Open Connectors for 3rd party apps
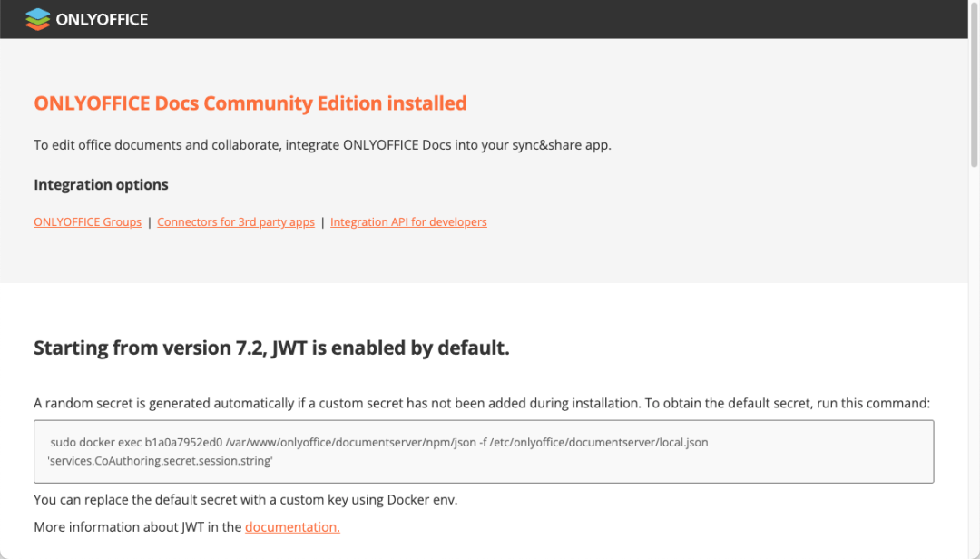This screenshot has width=980, height=559. click(236, 222)
